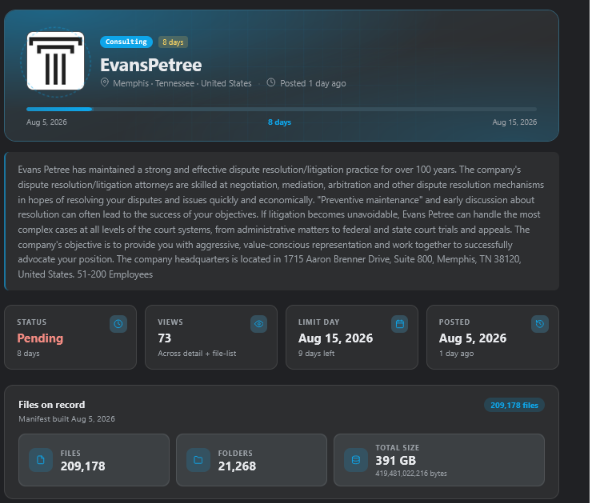
Task: Click the 419,481,022,216 bytes caption
Action: pos(411,473)
